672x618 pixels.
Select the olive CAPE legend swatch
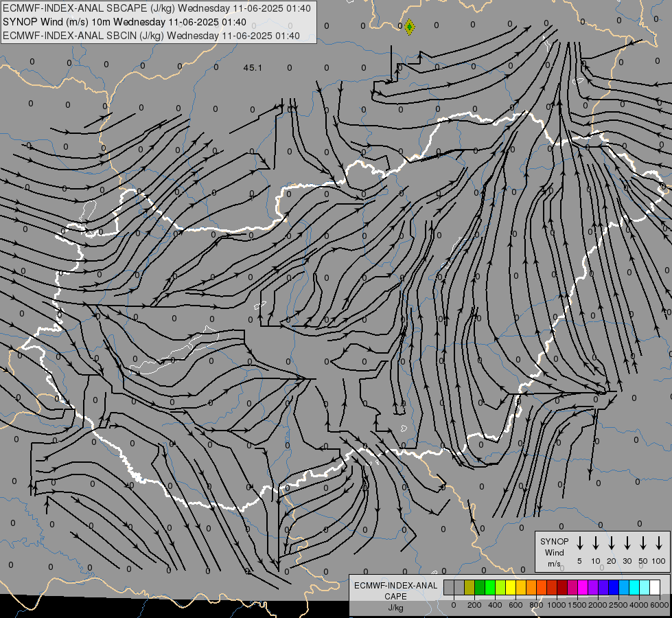point(470,587)
